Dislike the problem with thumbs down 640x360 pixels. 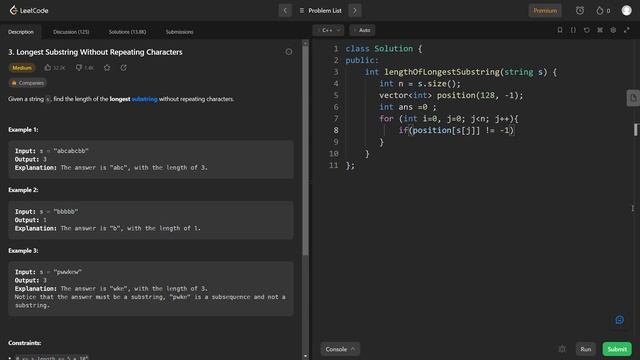click(x=79, y=68)
